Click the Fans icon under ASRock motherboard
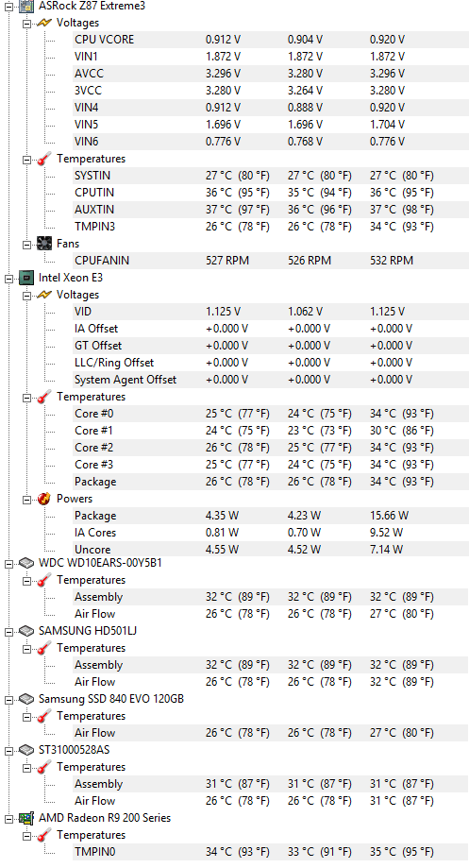Image resolution: width=469 pixels, height=868 pixels. (x=44, y=243)
